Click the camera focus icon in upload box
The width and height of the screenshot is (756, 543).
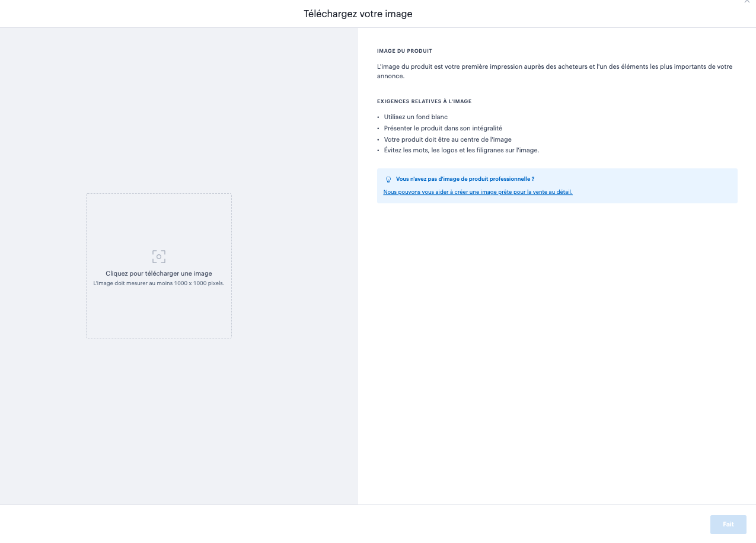point(158,257)
